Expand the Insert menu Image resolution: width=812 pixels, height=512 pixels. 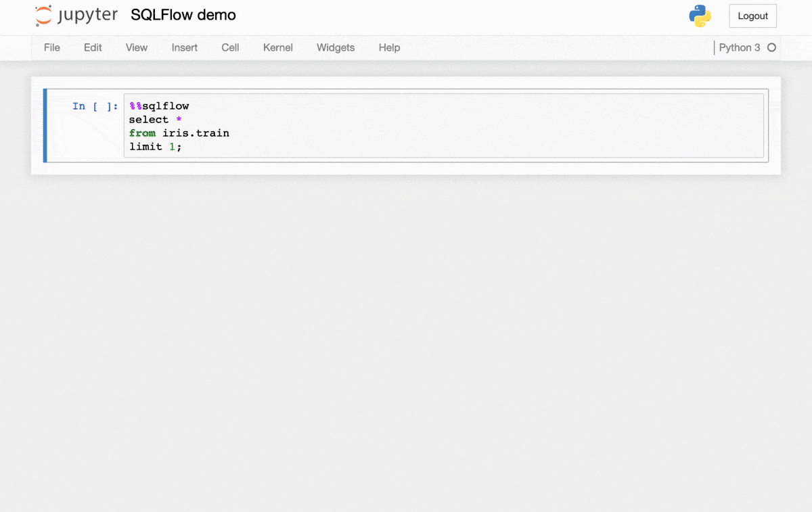[185, 47]
